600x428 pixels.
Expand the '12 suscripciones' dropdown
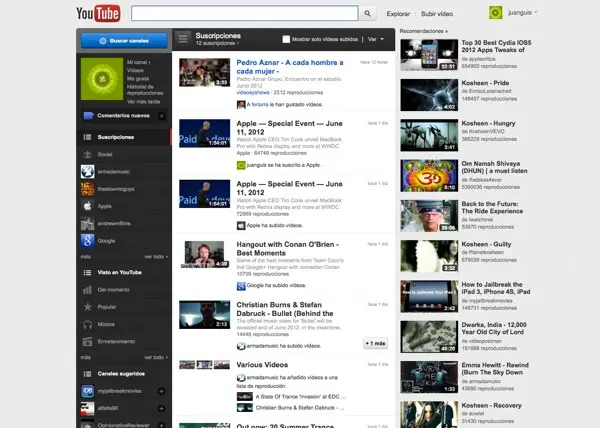217,43
